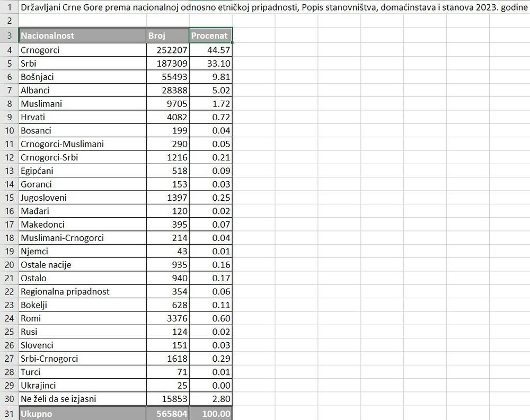Select the Ukupno total 565804
Image resolution: width=530 pixels, height=420 pixels.
point(167,414)
